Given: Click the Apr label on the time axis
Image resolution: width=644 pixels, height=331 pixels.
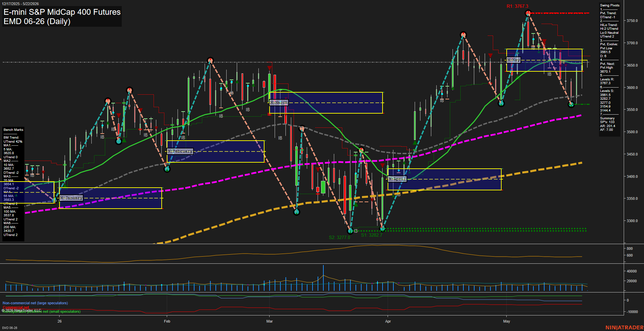Looking at the screenshot, I should [x=388, y=321].
